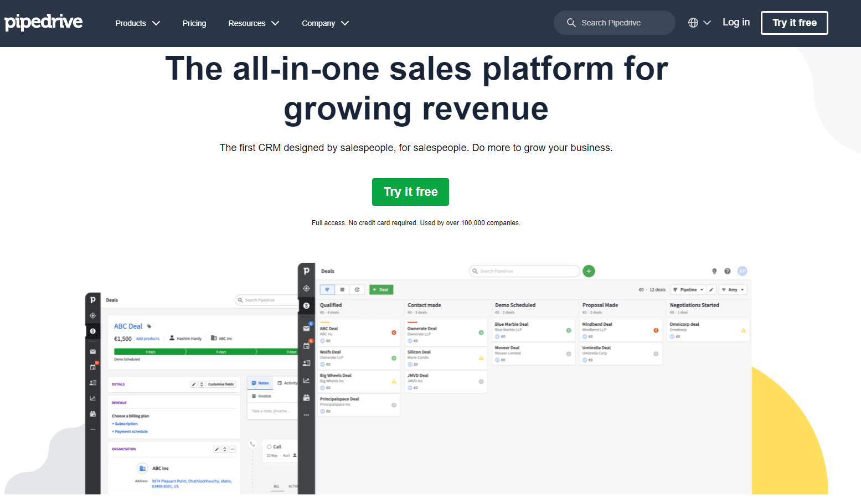Open the Big Wheels Deal card

[358, 381]
